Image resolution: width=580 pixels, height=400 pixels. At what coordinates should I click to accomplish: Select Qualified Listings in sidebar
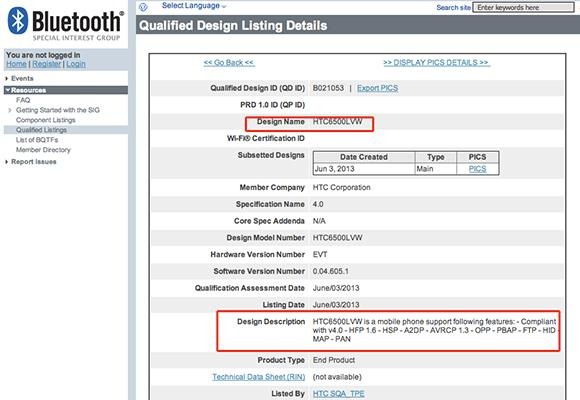tap(41, 130)
